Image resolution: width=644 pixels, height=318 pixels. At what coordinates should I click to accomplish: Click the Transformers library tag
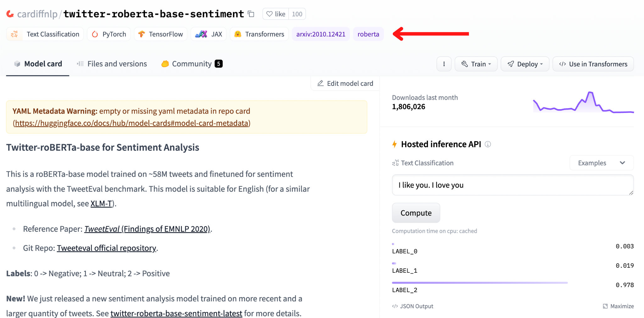(259, 34)
